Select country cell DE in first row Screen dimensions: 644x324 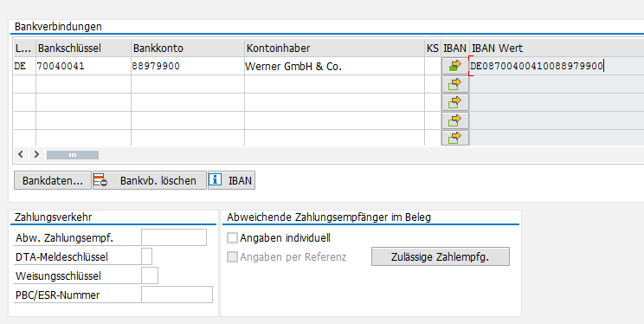[x=24, y=66]
